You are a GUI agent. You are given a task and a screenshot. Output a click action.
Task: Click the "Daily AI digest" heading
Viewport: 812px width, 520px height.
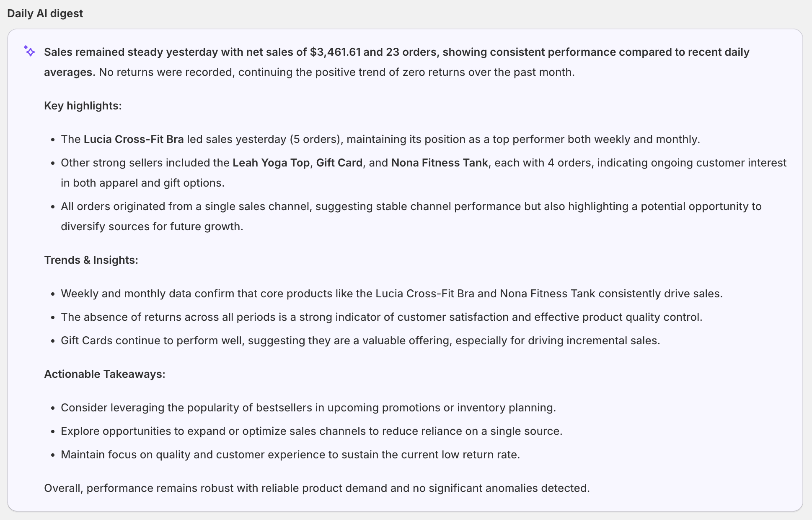45,13
